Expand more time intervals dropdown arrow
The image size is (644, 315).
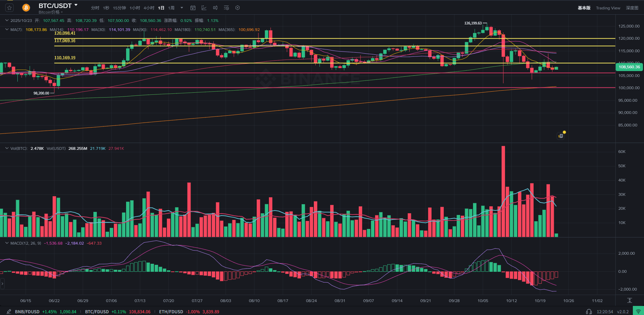click(181, 8)
